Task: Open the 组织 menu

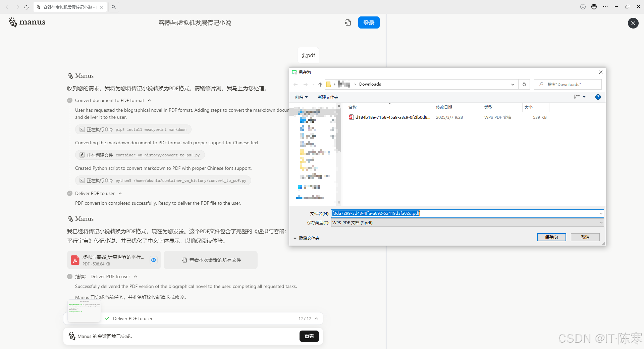Action: pos(301,97)
